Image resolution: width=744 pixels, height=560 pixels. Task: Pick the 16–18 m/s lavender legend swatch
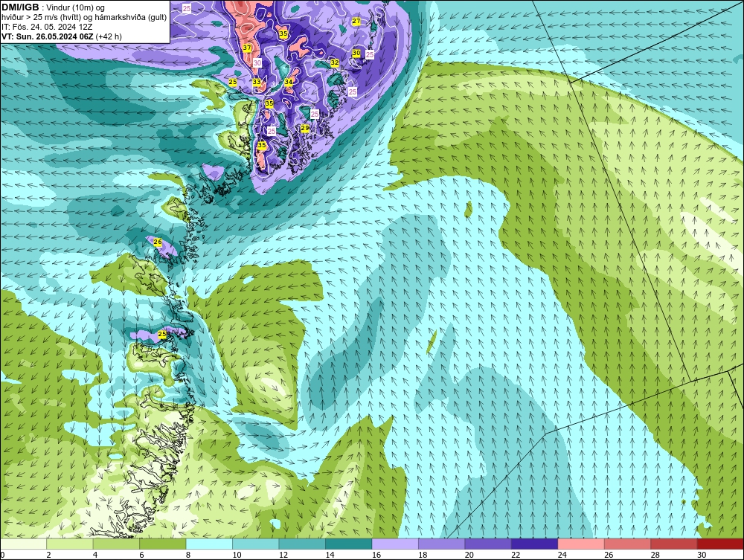tap(395, 544)
